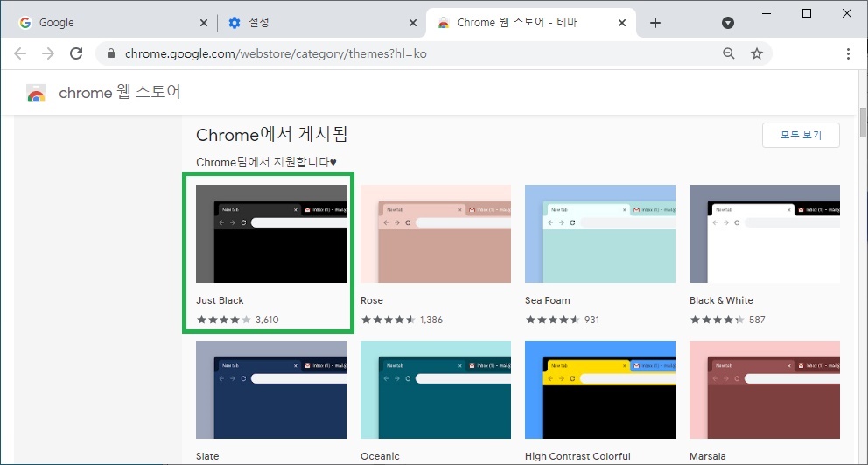This screenshot has height=465, width=868.
Task: Click the Rose 1,386 star rating
Action: click(402, 320)
